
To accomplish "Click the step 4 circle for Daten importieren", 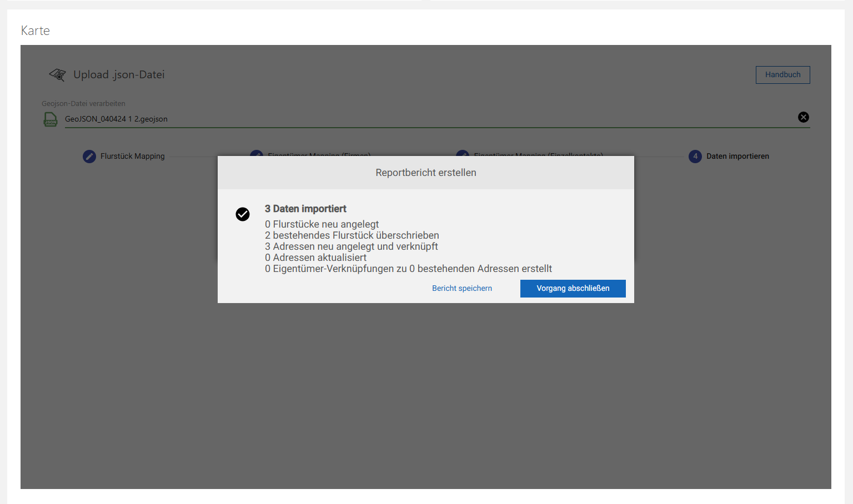I will pos(695,156).
